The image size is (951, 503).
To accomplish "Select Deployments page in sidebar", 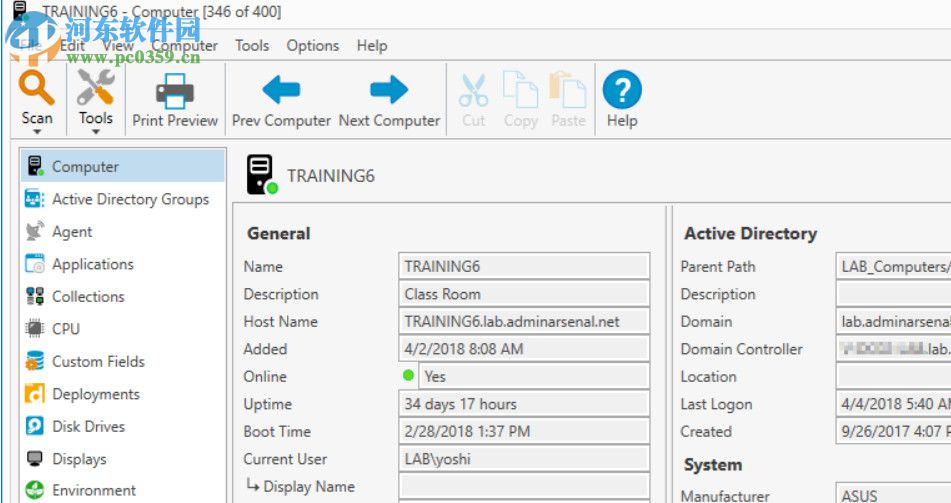I will click(x=123, y=394).
